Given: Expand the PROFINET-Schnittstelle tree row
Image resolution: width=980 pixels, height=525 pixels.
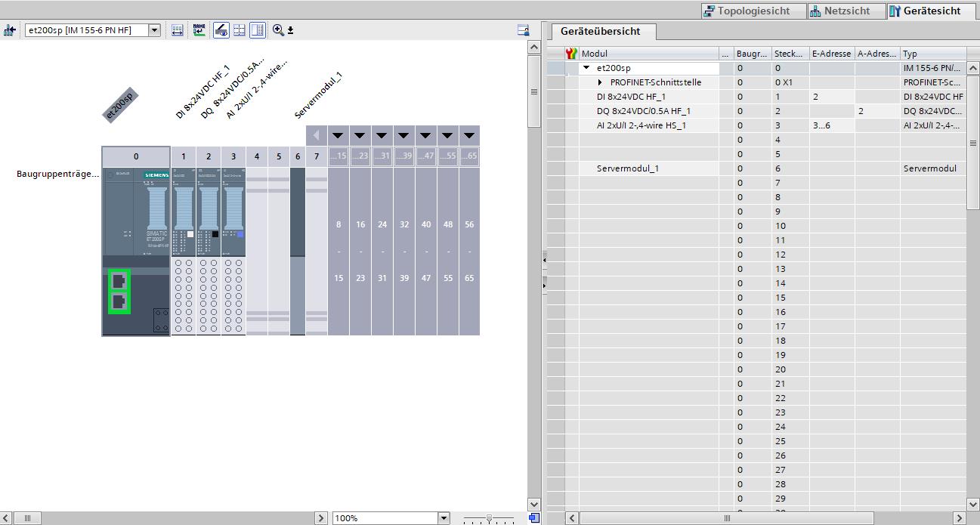Looking at the screenshot, I should pos(601,82).
